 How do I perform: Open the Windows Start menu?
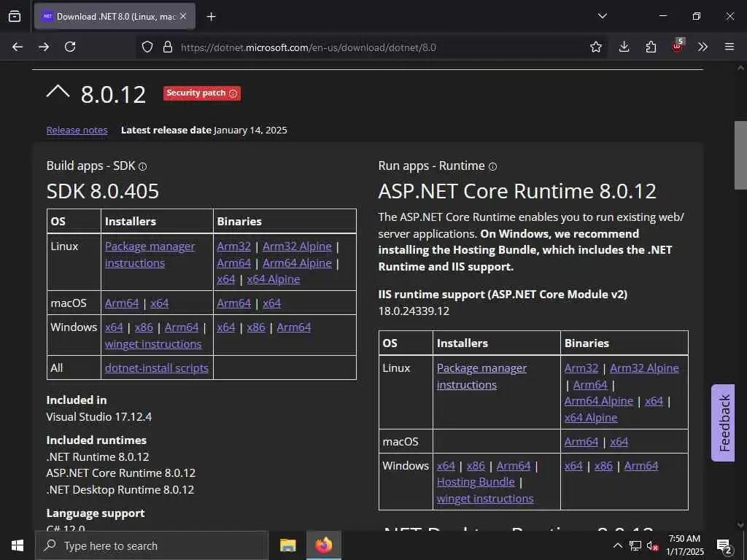(18, 545)
